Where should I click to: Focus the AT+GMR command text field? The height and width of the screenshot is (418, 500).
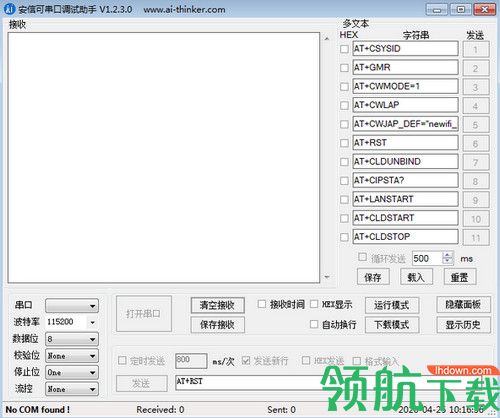405,68
